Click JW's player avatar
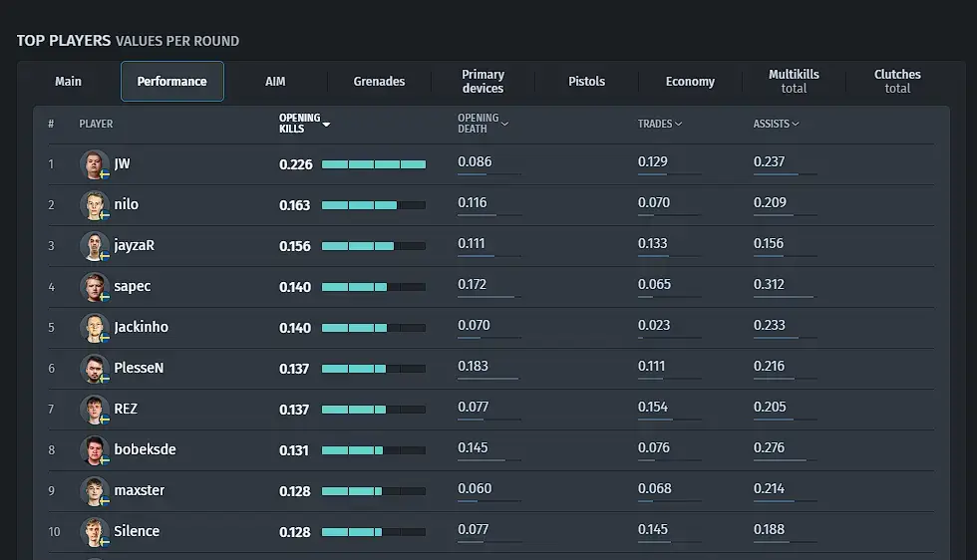 point(94,163)
